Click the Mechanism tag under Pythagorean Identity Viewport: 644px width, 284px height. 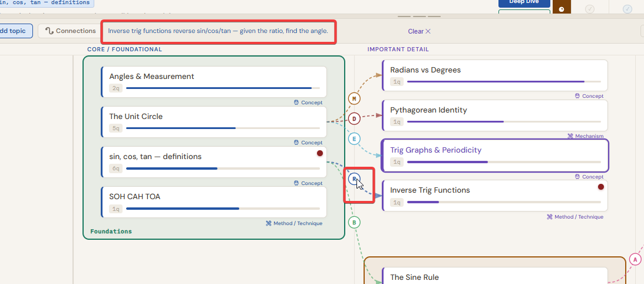pyautogui.click(x=585, y=136)
